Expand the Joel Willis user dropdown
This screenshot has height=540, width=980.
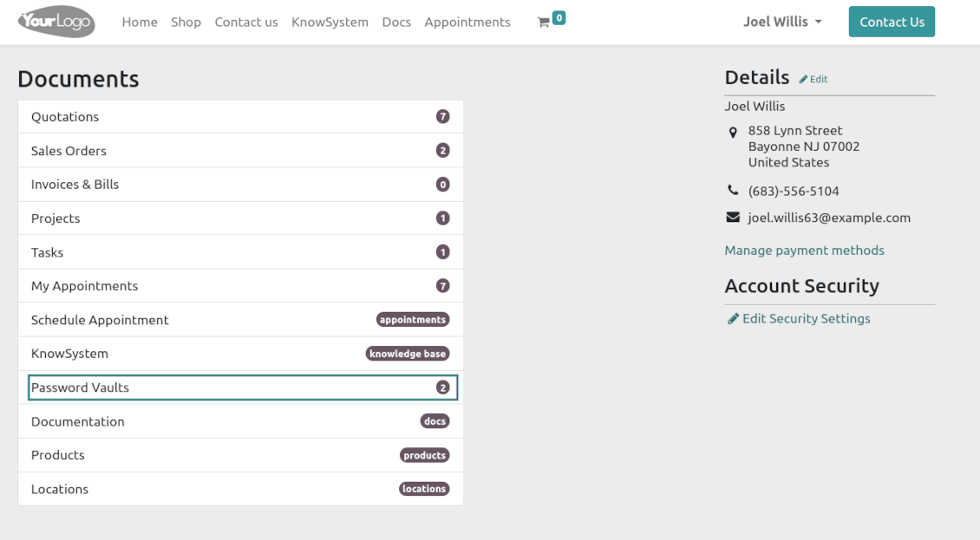[x=781, y=22]
